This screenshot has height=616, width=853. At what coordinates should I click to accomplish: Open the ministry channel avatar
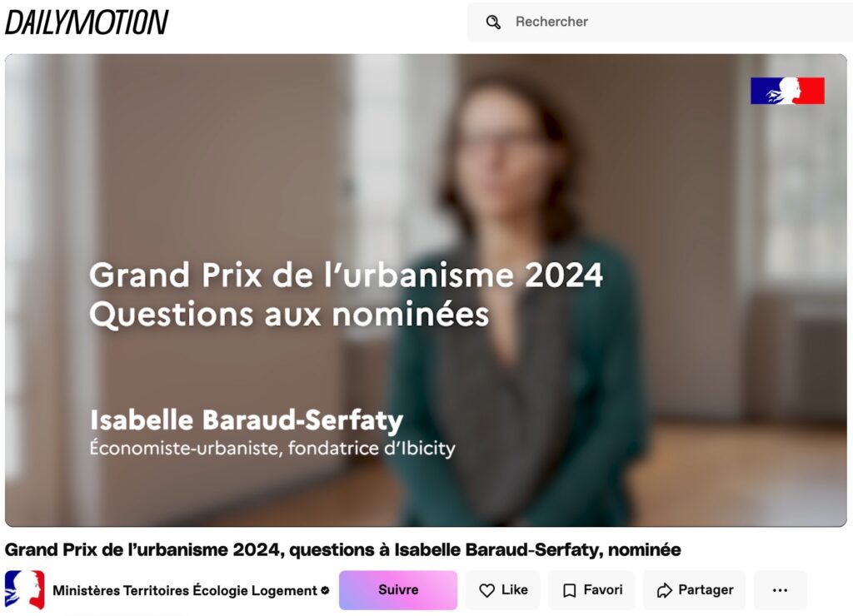25,589
